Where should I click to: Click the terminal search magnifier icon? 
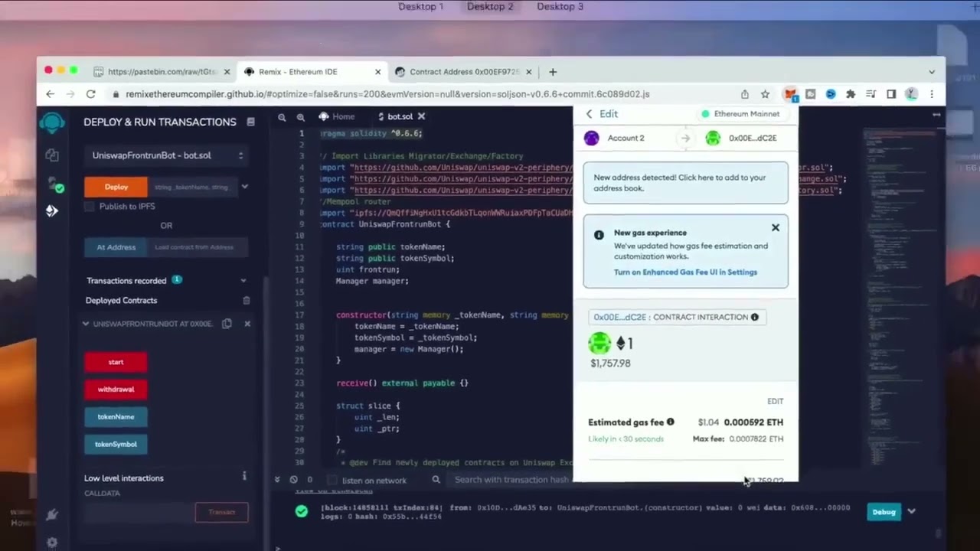pos(436,480)
